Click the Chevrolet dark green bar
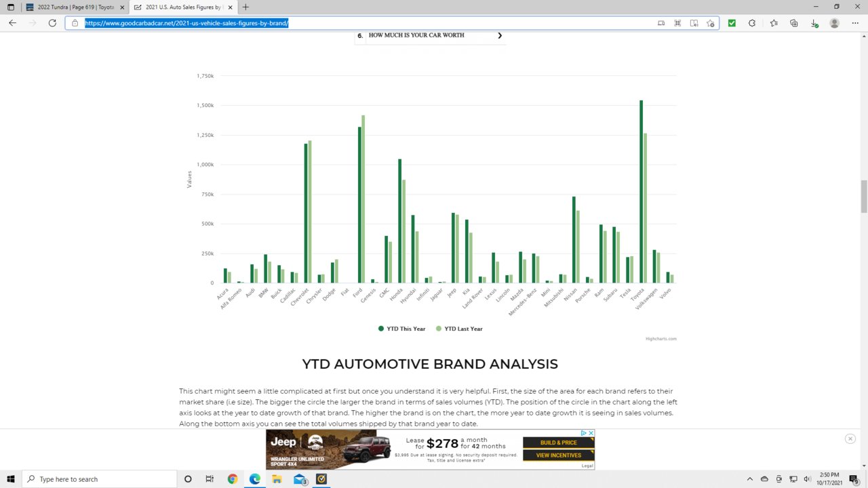The image size is (868, 488). 306,213
